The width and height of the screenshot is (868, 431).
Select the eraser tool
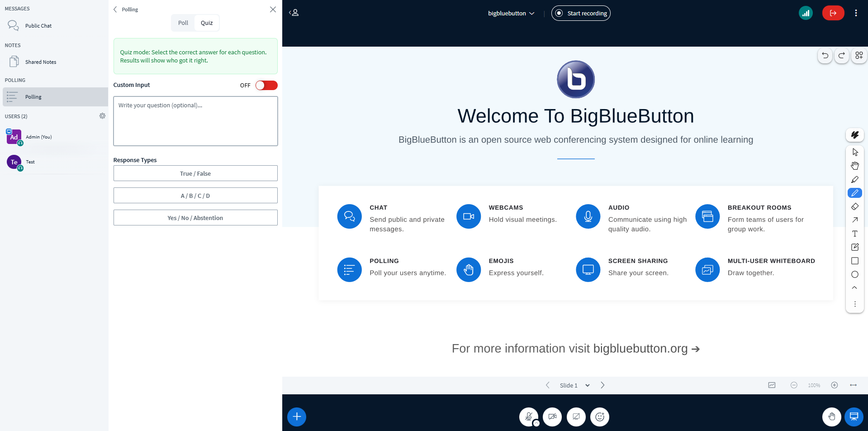pyautogui.click(x=855, y=206)
